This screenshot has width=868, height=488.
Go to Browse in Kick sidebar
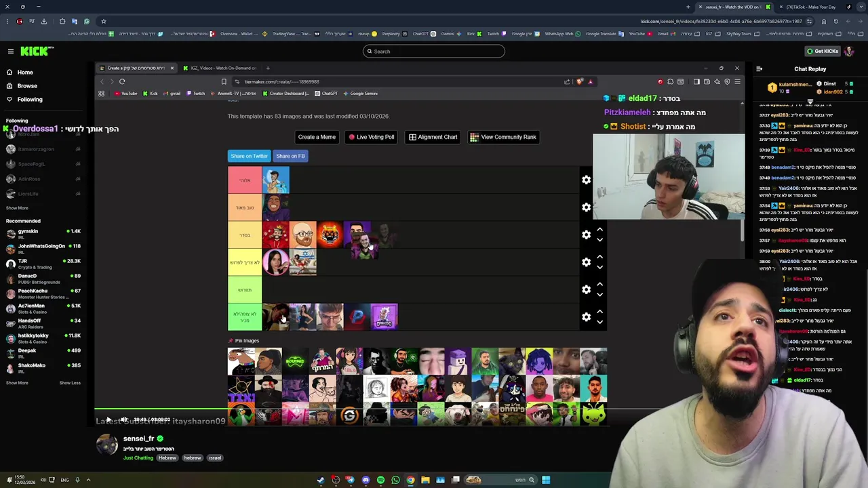(27, 85)
